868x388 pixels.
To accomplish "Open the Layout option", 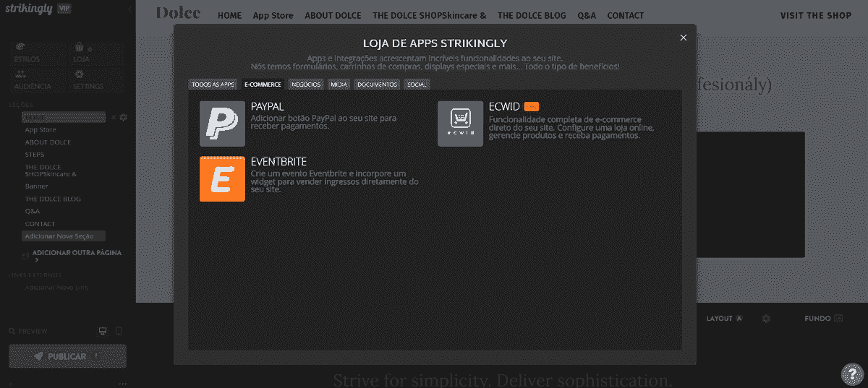I will (x=725, y=319).
